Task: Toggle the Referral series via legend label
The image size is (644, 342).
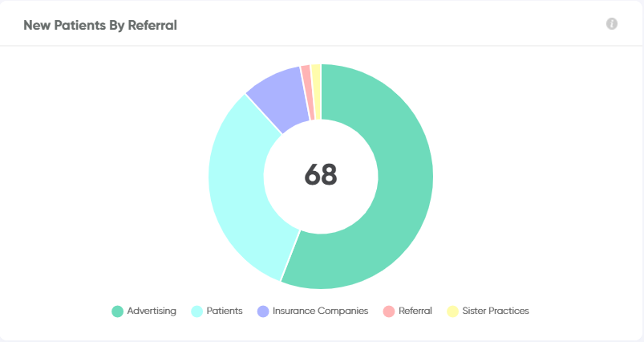Action: 415,311
